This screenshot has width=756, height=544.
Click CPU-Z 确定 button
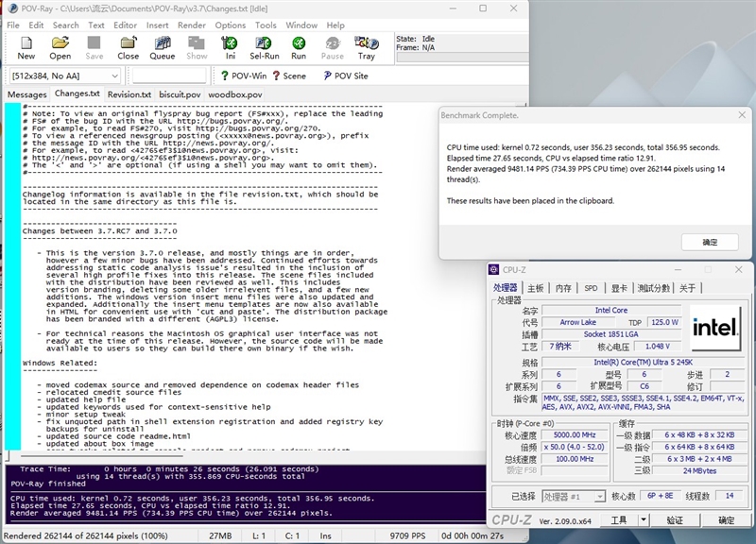(726, 519)
